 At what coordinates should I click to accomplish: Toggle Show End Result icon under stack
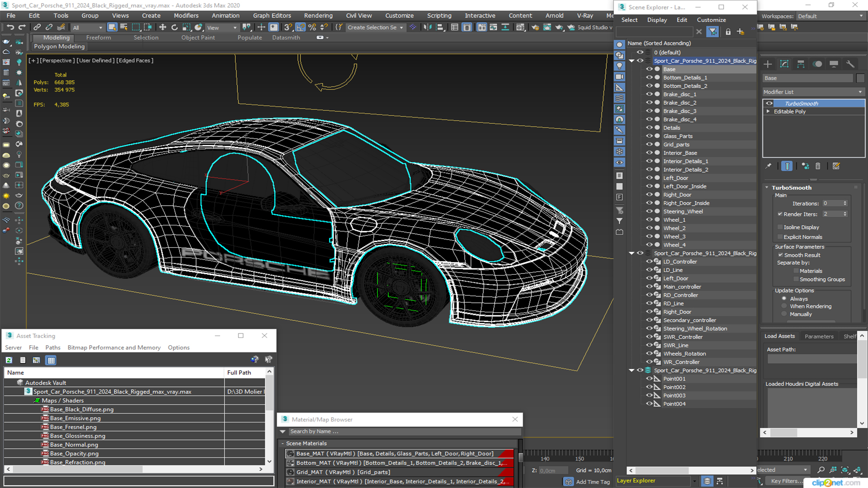pyautogui.click(x=787, y=166)
